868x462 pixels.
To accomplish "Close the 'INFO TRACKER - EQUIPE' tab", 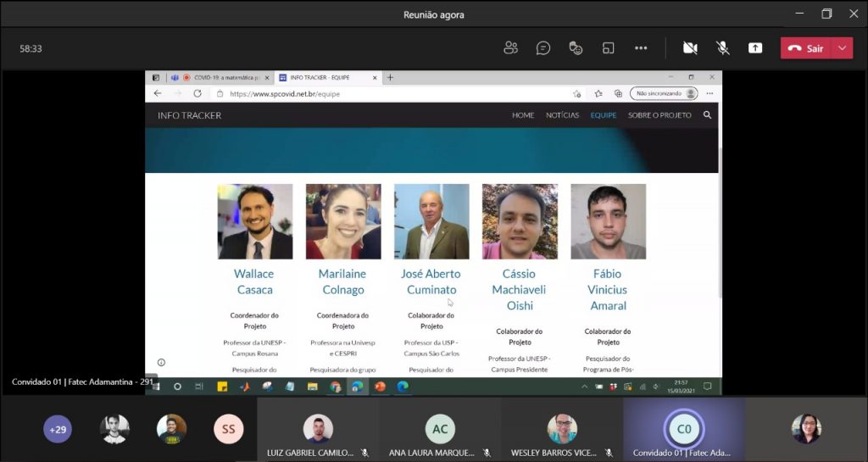I will tap(375, 78).
